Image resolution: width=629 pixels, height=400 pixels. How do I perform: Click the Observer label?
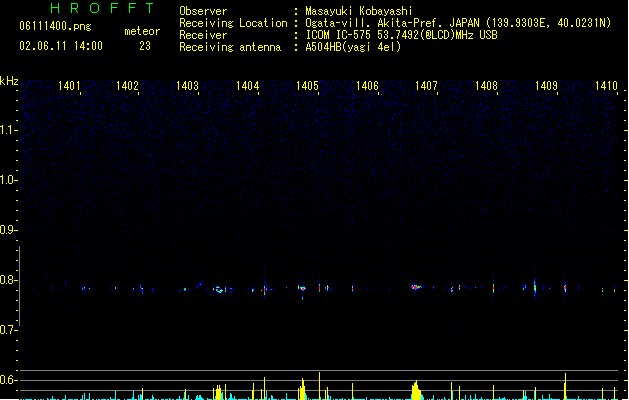pyautogui.click(x=203, y=11)
